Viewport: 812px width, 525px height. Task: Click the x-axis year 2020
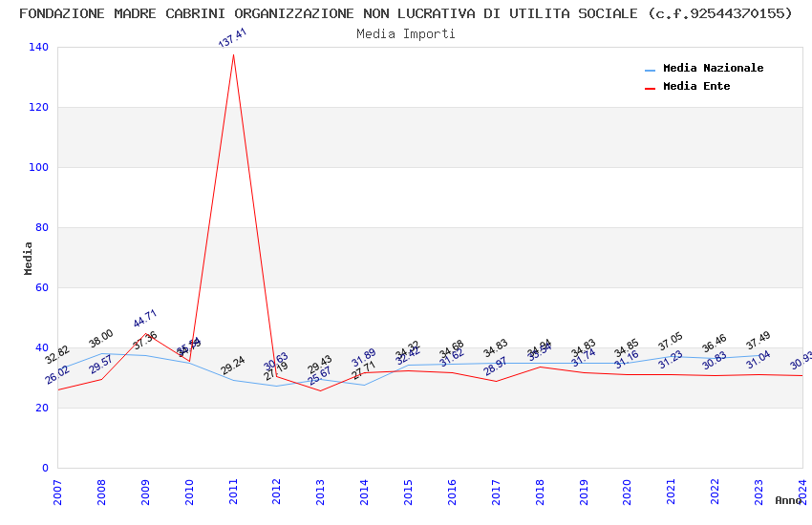(627, 493)
